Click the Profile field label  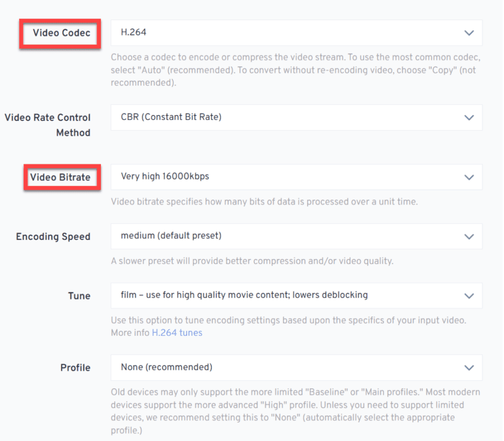click(x=75, y=367)
